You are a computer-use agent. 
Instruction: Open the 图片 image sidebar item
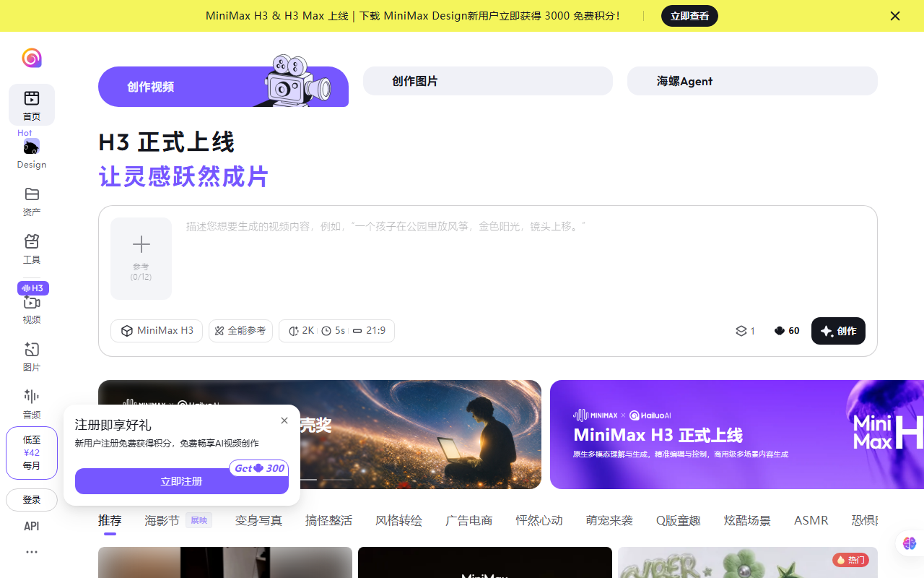pyautogui.click(x=32, y=357)
